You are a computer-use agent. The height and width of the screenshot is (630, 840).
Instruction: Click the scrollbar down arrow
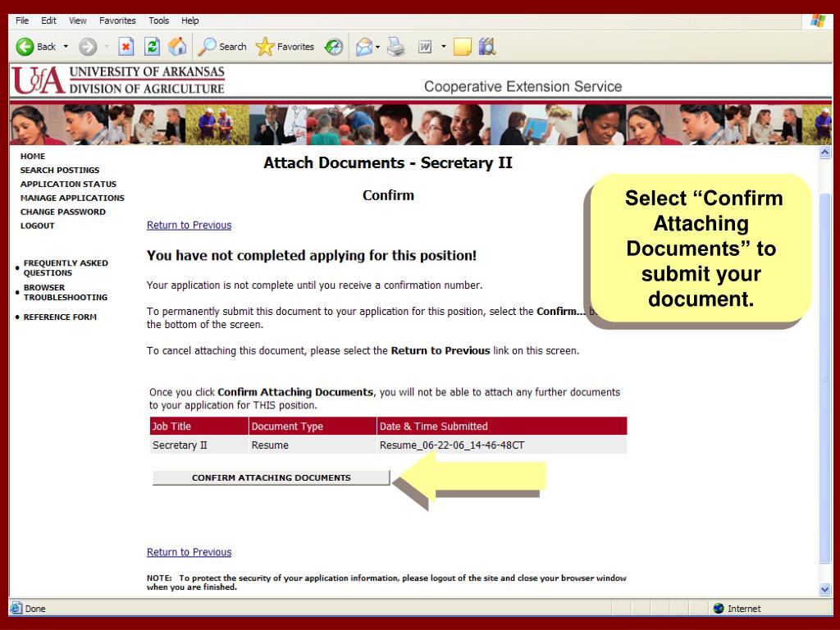(x=825, y=589)
